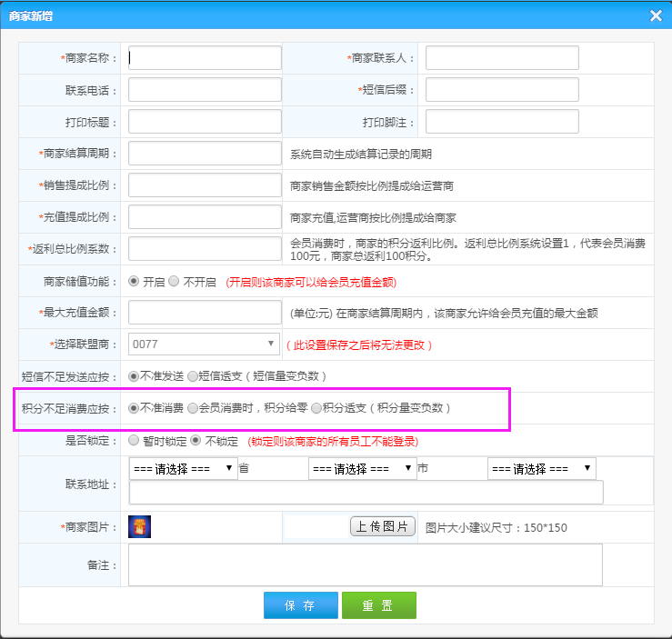Select the 不锁定 radio option
Image resolution: width=672 pixels, height=639 pixels.
196,440
